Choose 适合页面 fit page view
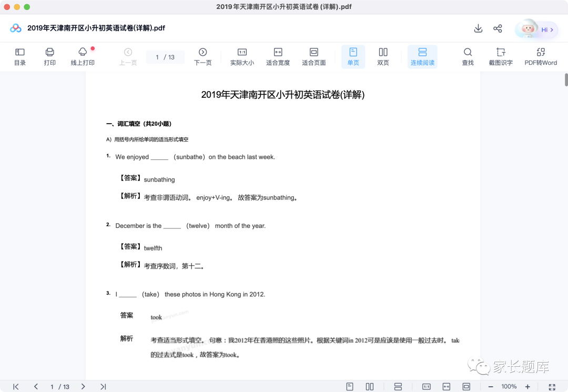 pyautogui.click(x=313, y=57)
